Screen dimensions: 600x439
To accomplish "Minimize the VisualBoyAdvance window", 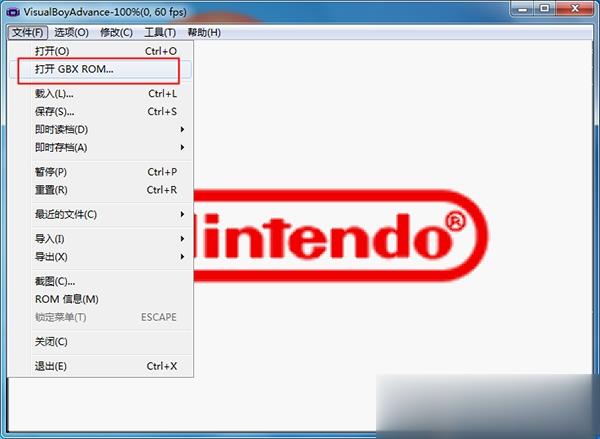I will click(523, 8).
